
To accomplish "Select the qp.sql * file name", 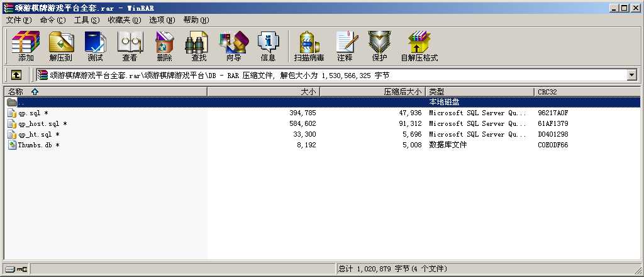I will click(33, 113).
